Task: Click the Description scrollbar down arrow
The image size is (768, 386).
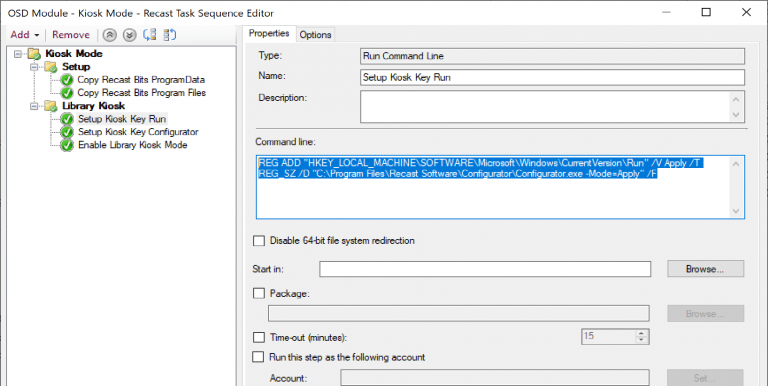Action: click(736, 115)
